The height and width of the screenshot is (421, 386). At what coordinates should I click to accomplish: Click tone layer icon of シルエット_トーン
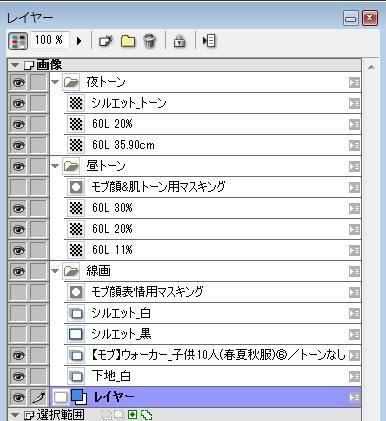pos(76,103)
